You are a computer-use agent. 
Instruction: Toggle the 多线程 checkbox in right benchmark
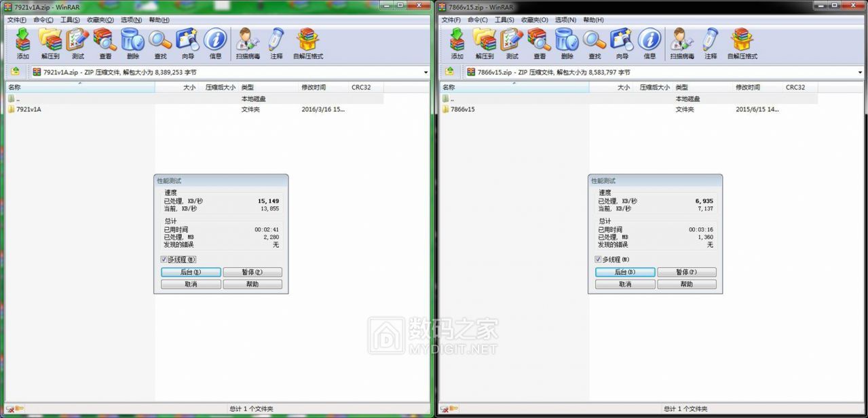coord(597,259)
